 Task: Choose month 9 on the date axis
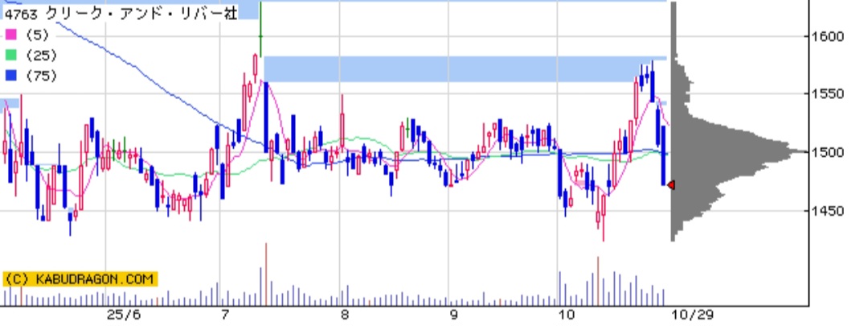(x=453, y=314)
